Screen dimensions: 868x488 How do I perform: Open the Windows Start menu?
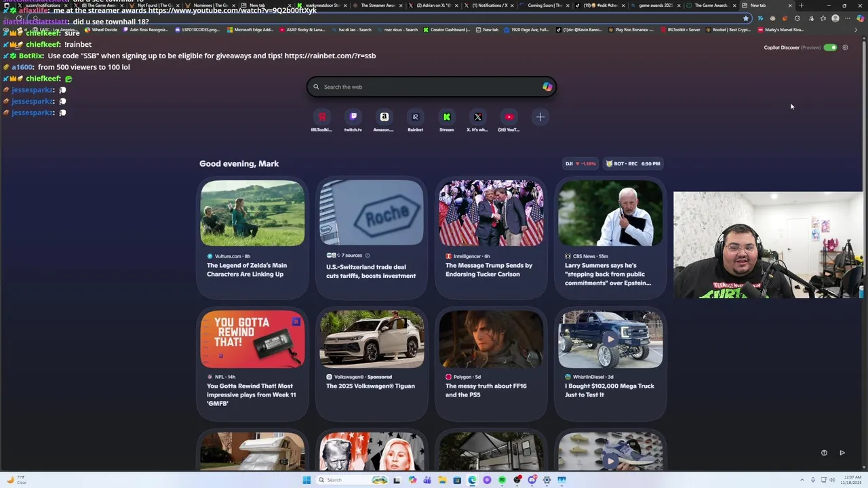pyautogui.click(x=307, y=480)
